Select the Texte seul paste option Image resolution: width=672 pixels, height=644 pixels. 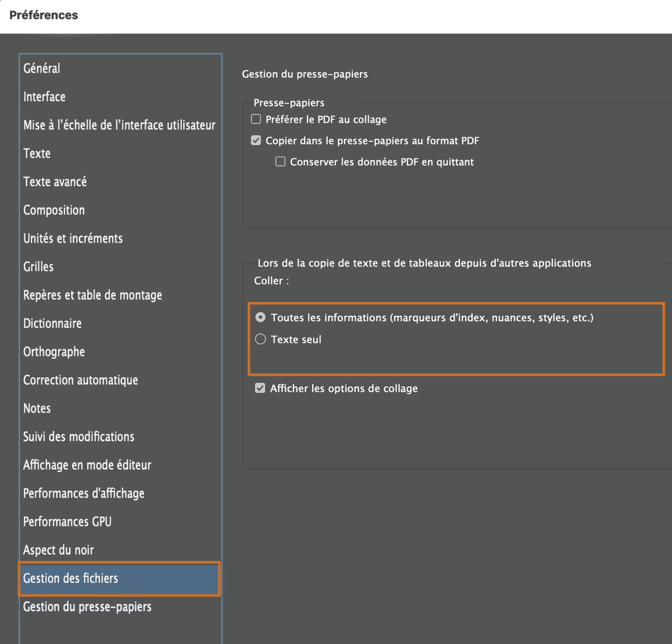260,339
